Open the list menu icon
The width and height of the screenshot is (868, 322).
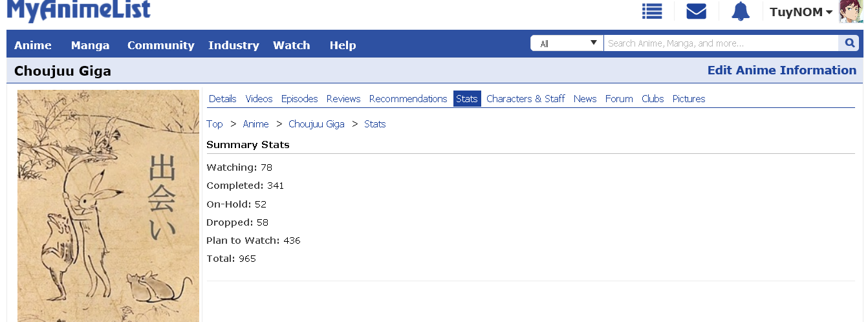point(652,12)
